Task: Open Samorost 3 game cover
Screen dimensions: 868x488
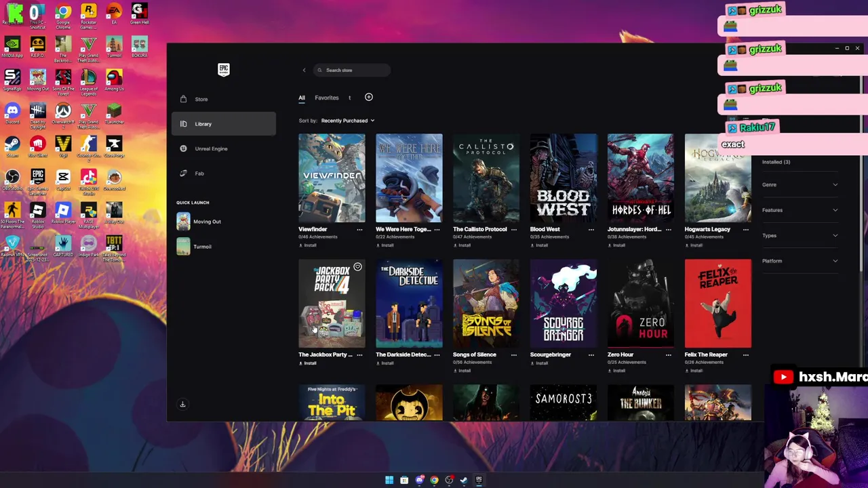Action: pos(564,403)
